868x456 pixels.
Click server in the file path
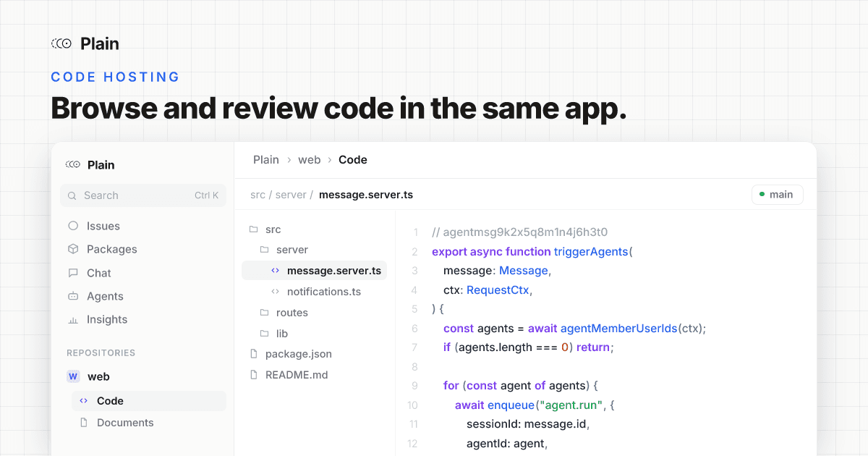[x=291, y=195]
